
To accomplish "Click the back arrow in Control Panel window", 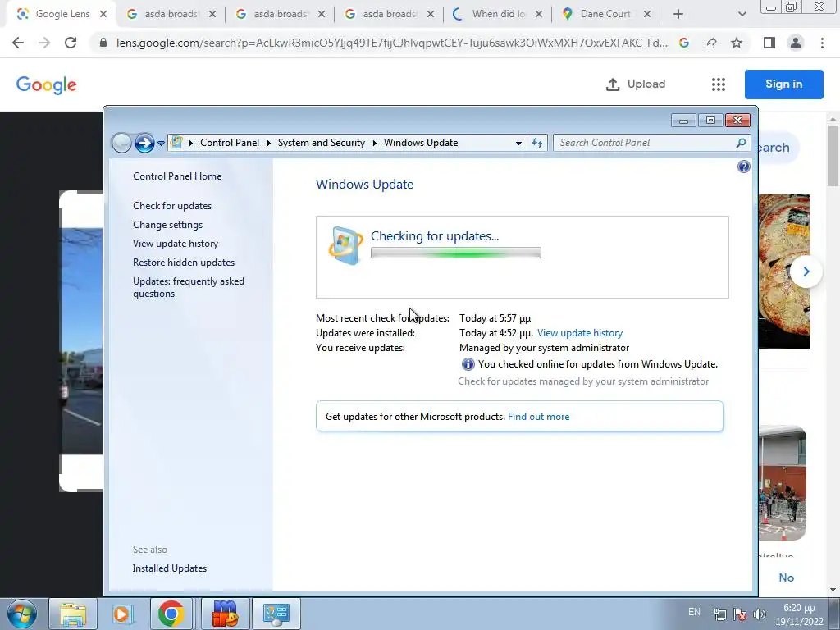I will click(121, 143).
